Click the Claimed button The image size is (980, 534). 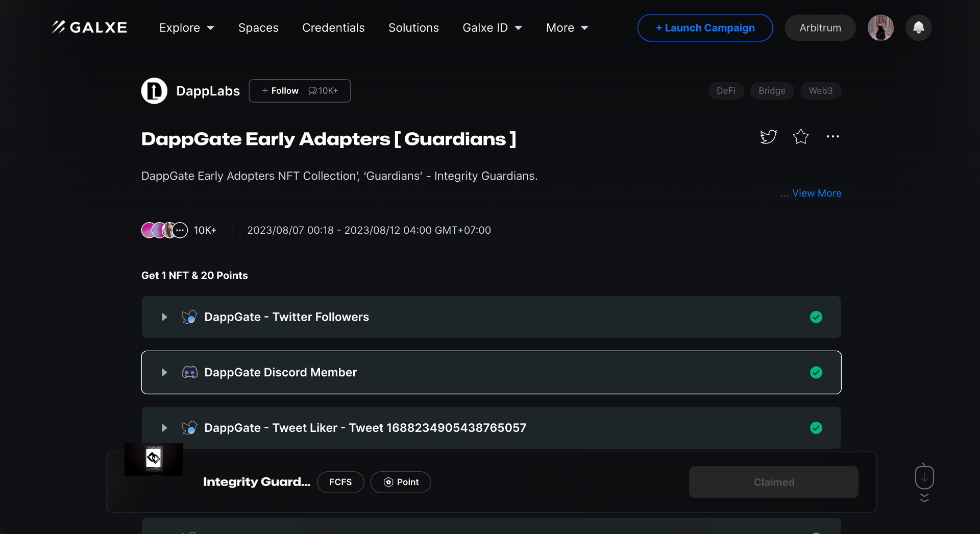click(774, 482)
